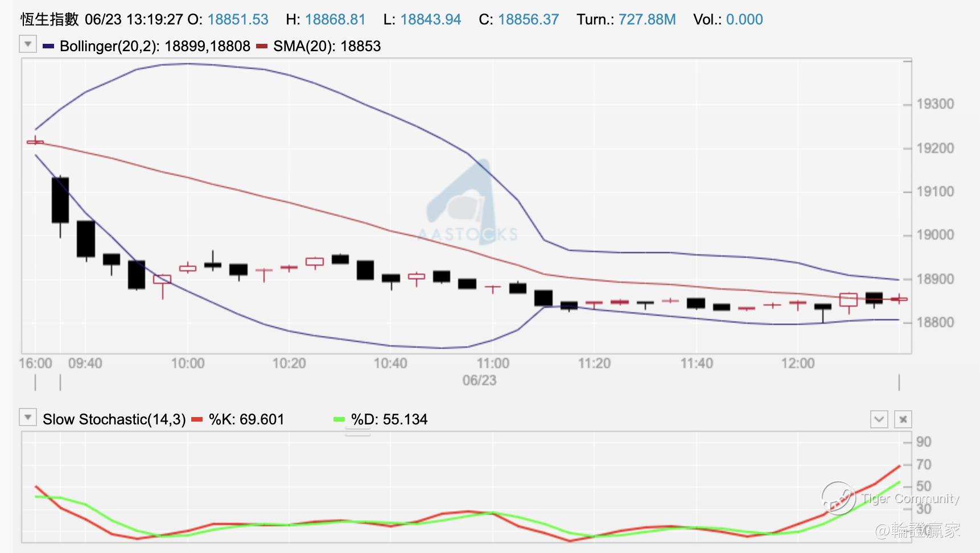Click the 90 stochastic axis label
This screenshot has width=980, height=553.
924,442
